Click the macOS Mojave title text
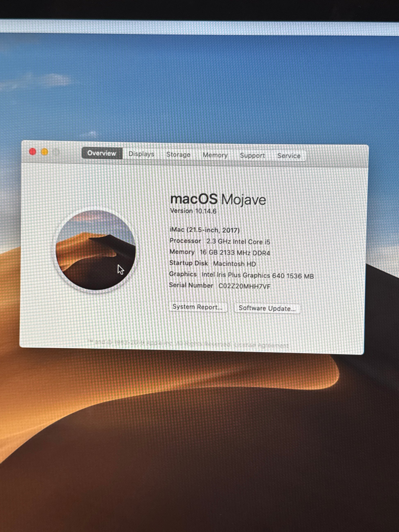 point(218,199)
